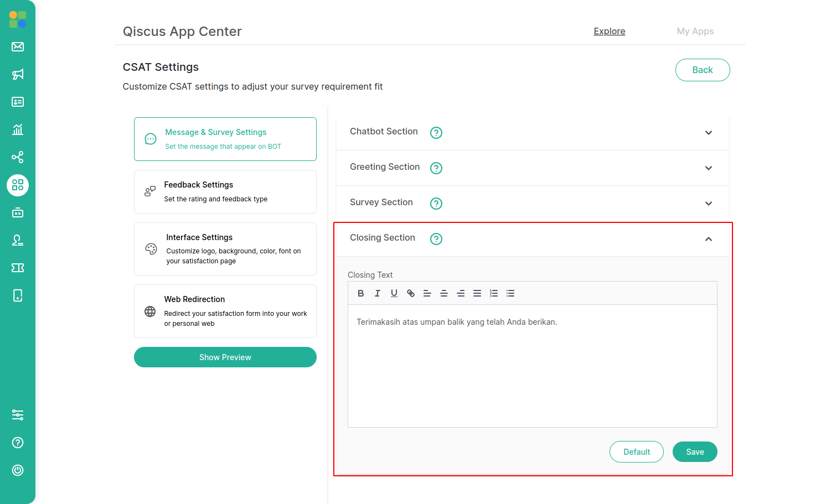This screenshot has width=826, height=504.
Task: Click the Bold formatting icon
Action: [x=361, y=293]
